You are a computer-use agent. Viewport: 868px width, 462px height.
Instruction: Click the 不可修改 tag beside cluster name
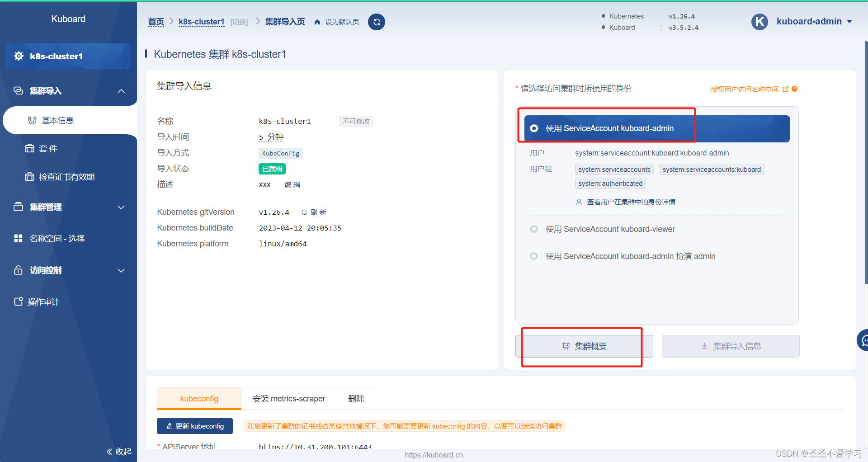(356, 121)
